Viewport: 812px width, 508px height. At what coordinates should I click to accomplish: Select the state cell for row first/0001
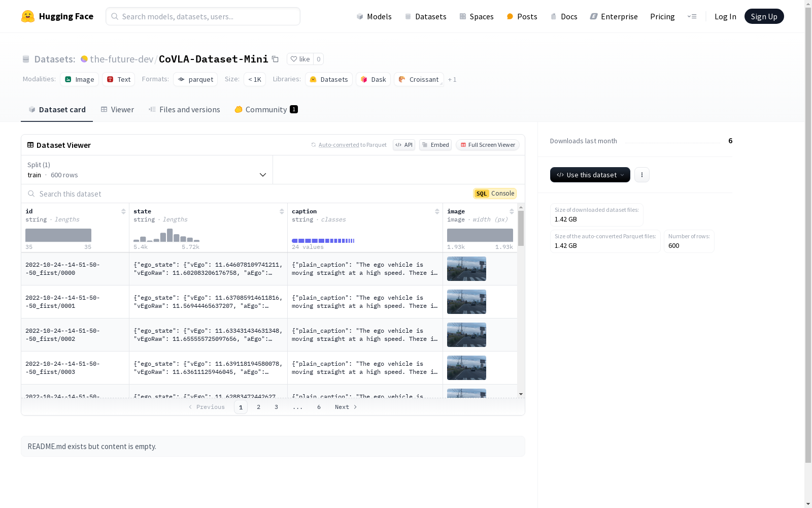208,302
